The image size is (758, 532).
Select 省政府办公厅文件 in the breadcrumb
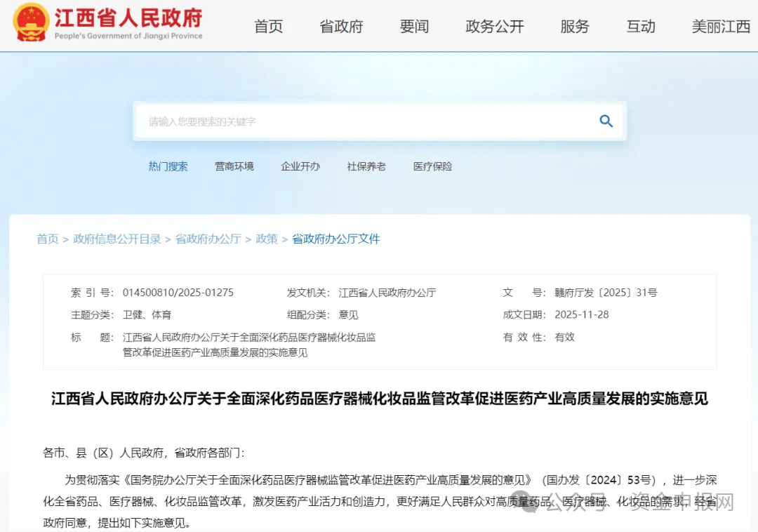(336, 239)
